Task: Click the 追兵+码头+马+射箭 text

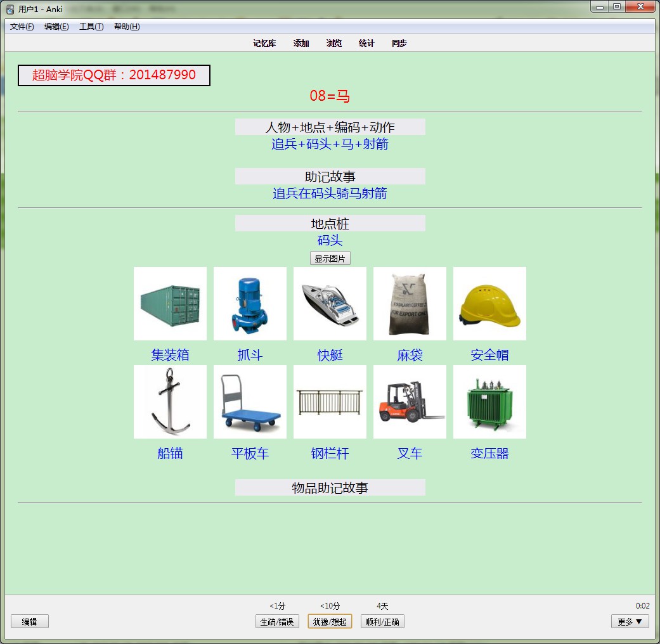Action: coord(330,144)
